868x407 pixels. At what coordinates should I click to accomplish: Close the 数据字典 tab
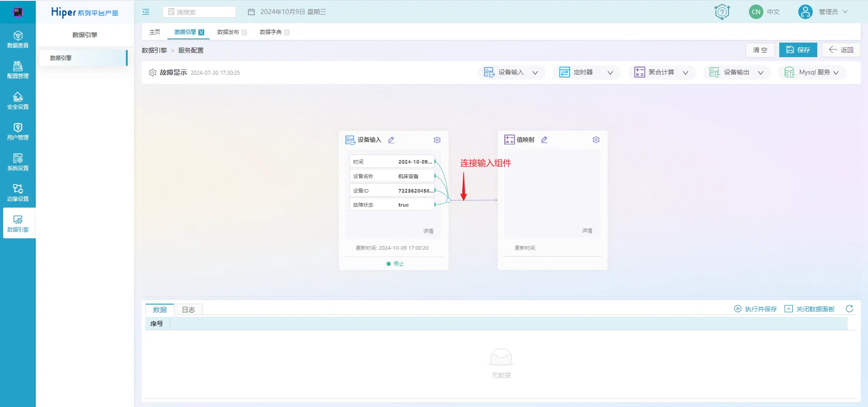tap(287, 32)
